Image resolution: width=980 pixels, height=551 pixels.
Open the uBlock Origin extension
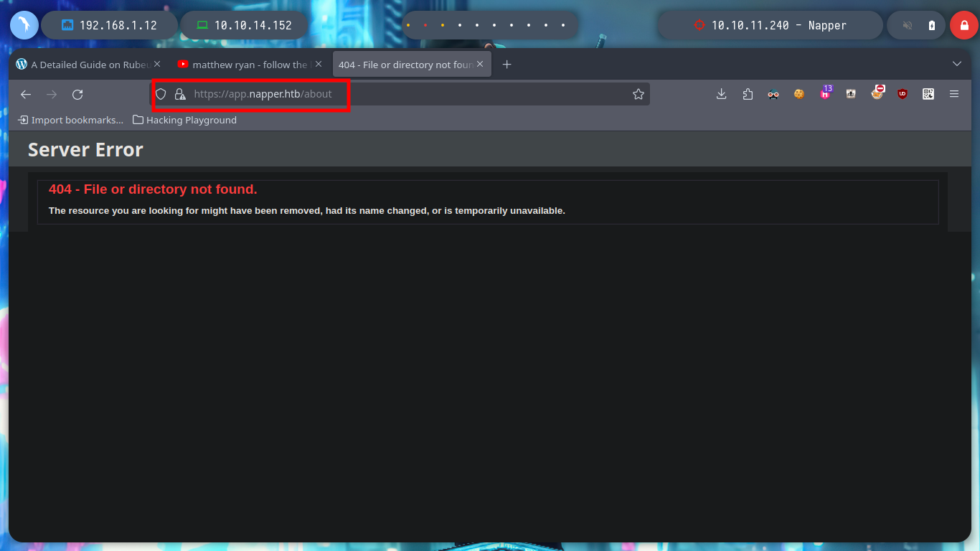pos(903,94)
